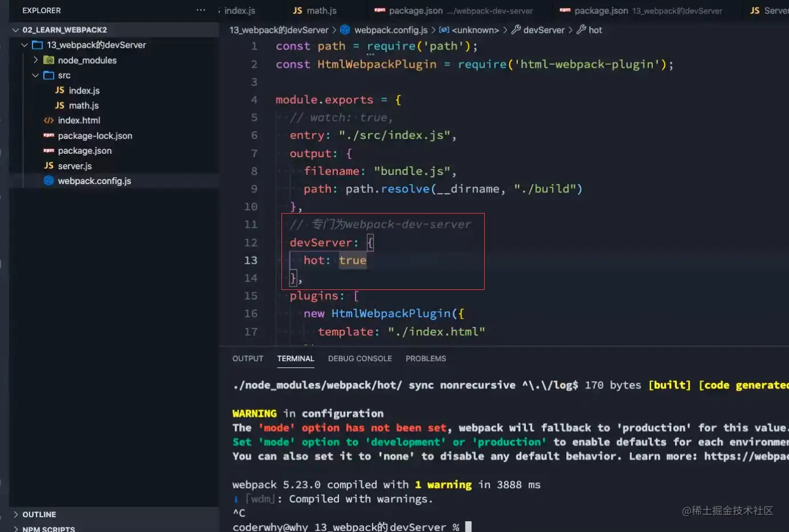Open the package.json 13_webpack的devServer tab

point(641,10)
